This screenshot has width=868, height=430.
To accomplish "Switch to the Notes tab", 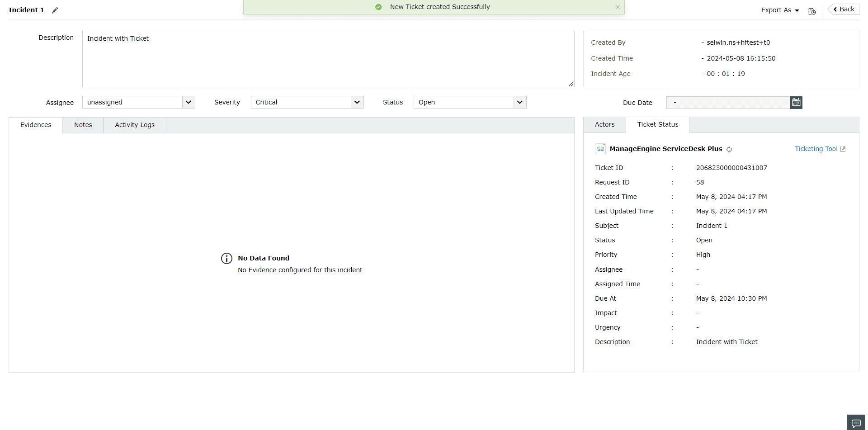I will click(x=83, y=125).
